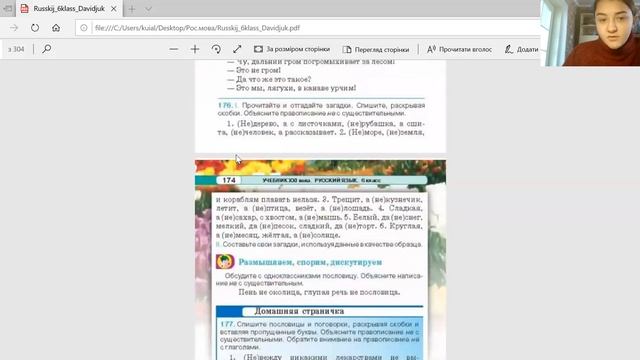The width and height of the screenshot is (640, 360).
Task: Zoom out with the minus button
Action: click(173, 49)
